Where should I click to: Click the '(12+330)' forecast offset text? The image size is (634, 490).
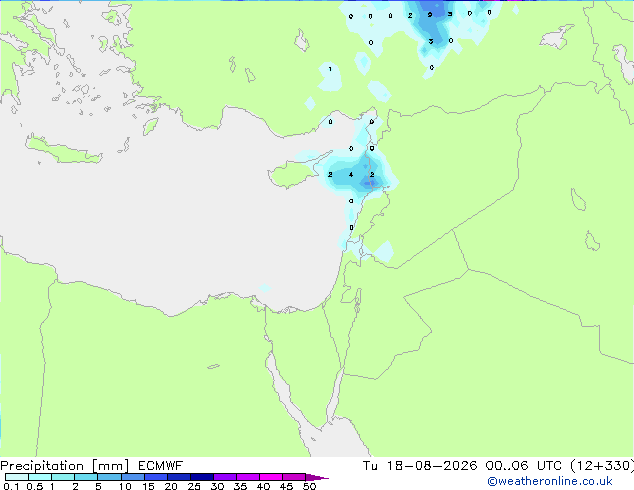(602, 466)
